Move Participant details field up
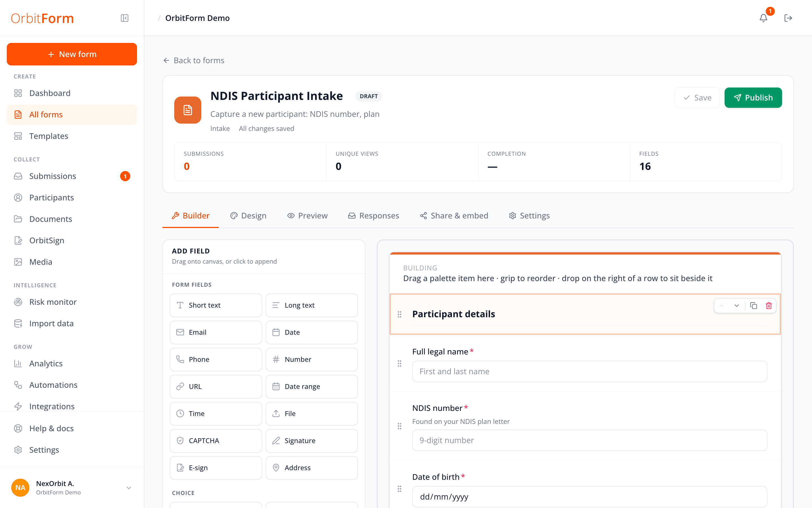This screenshot has width=812, height=508. 721,306
